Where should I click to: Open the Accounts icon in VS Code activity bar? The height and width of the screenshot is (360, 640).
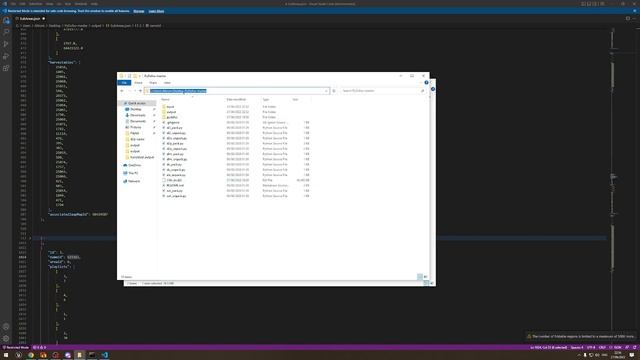(6, 327)
